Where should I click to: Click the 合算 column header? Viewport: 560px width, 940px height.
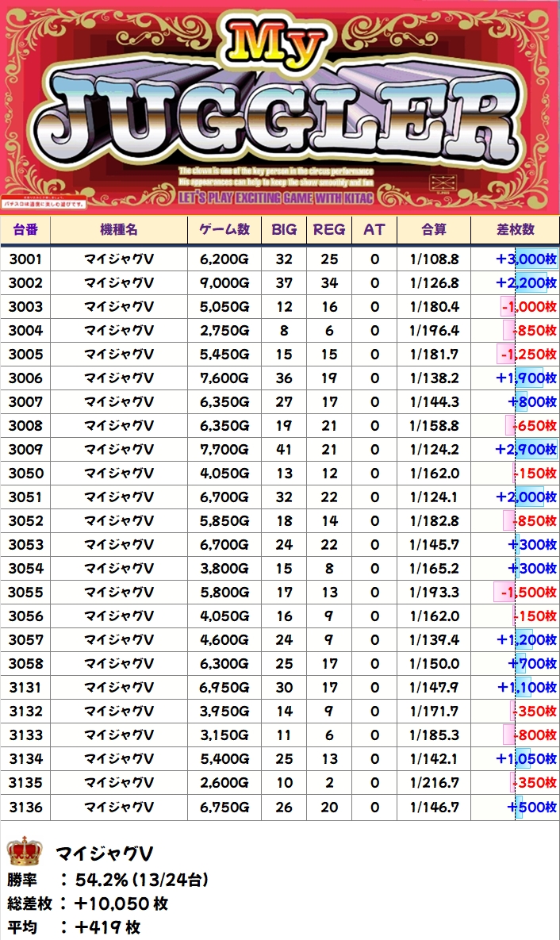pos(433,229)
